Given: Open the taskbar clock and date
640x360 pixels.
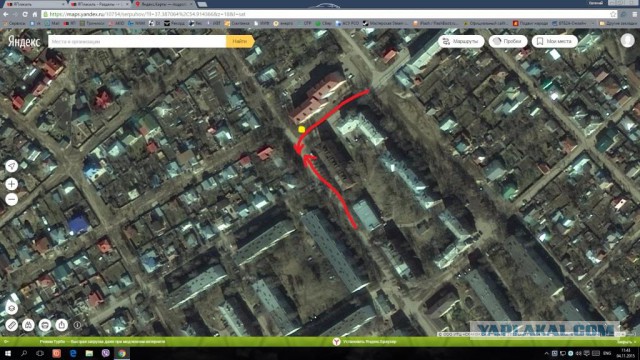Looking at the screenshot, I should (626, 353).
